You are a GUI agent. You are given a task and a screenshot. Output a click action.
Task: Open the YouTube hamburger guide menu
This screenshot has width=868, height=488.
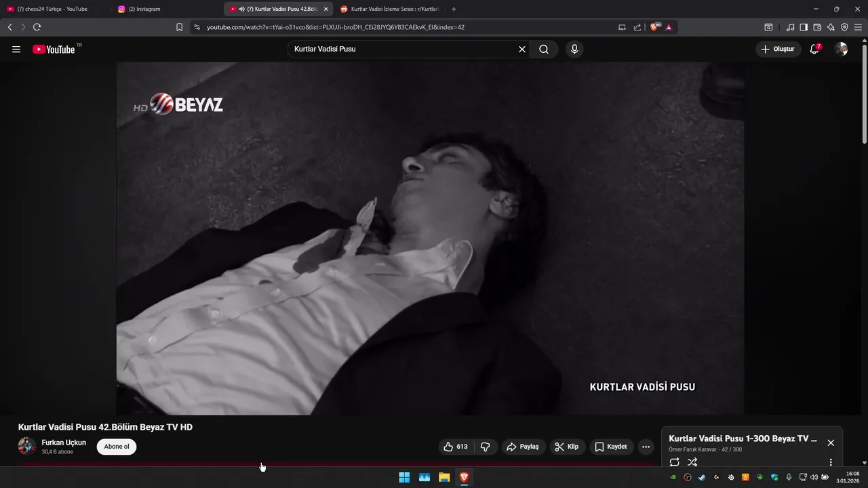(x=16, y=49)
